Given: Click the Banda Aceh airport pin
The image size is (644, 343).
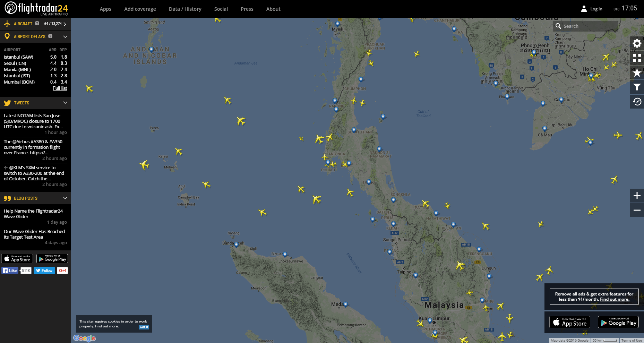Looking at the screenshot, I should [x=237, y=245].
